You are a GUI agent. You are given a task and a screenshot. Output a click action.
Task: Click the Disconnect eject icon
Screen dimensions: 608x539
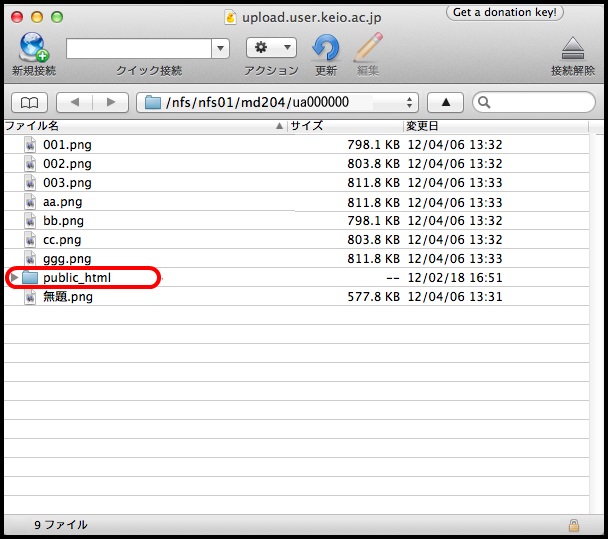572,48
